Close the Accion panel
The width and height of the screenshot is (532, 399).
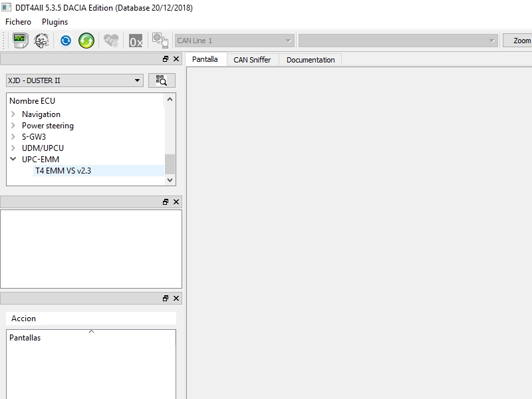tap(176, 298)
